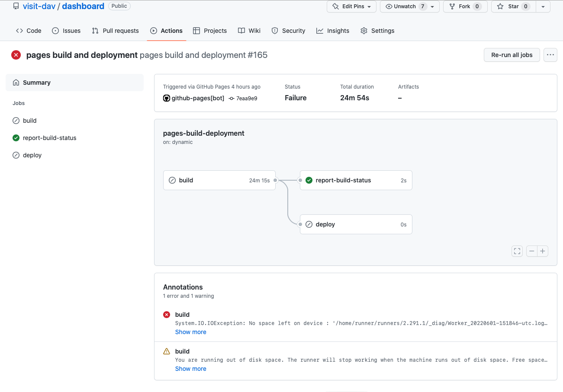
Task: Click the skipped icon next to deploy in sidebar
Action: coord(16,155)
